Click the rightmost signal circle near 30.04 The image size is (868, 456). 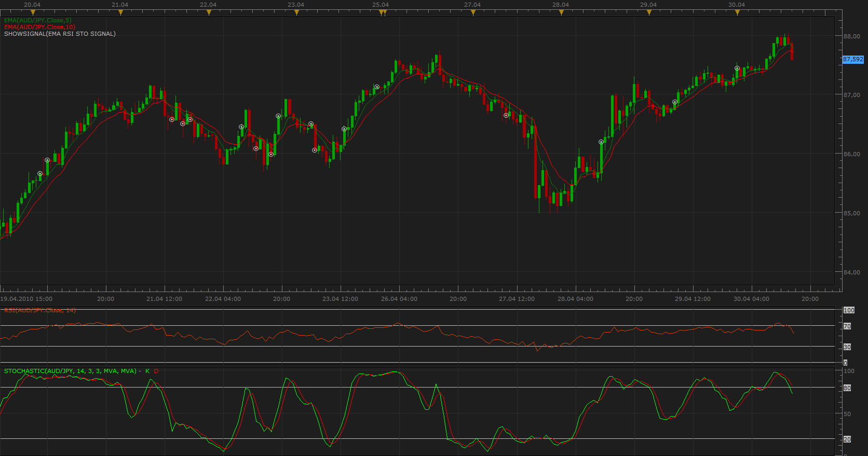737,68
